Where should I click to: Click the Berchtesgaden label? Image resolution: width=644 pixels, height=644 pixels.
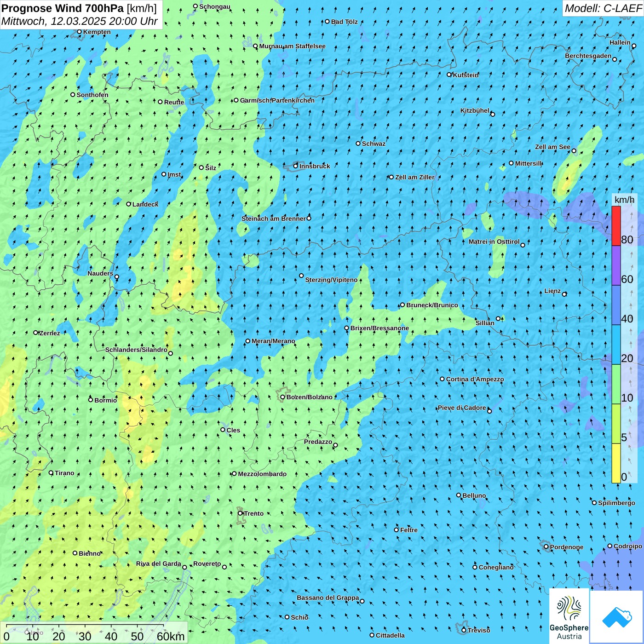[588, 56]
